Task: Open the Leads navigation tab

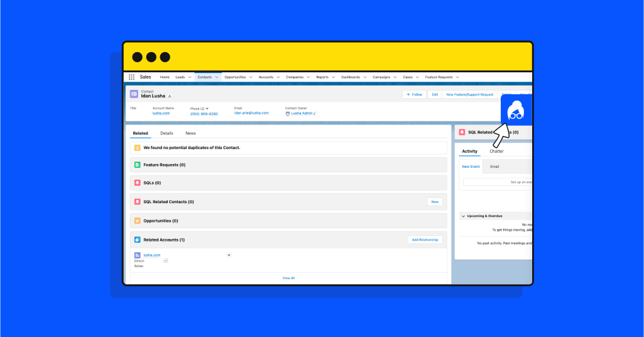Action: [180, 77]
